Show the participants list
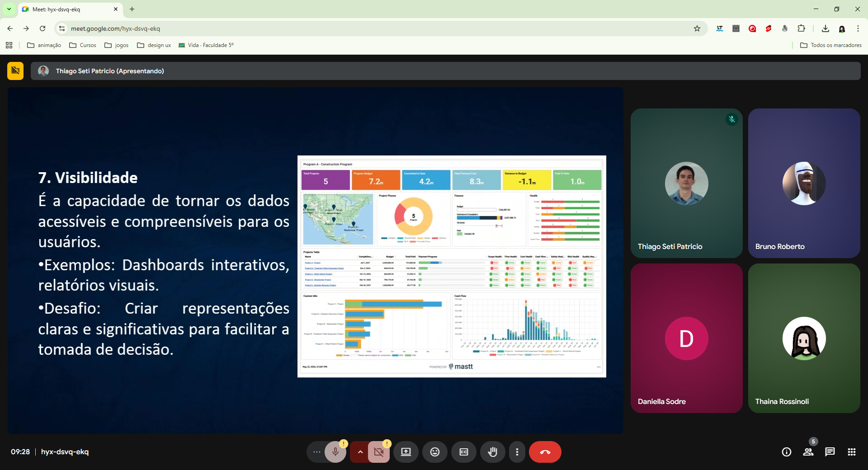Image resolution: width=868 pixels, height=470 pixels. (808, 452)
